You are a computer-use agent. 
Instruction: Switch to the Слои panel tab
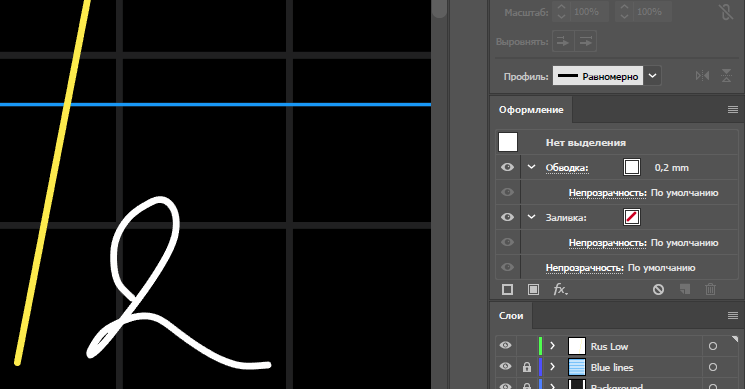click(511, 316)
